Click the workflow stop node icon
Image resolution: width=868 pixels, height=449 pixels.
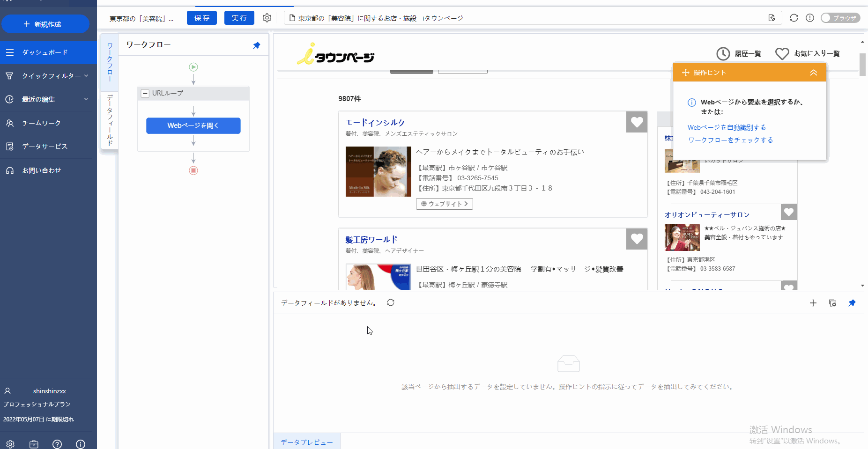click(193, 170)
